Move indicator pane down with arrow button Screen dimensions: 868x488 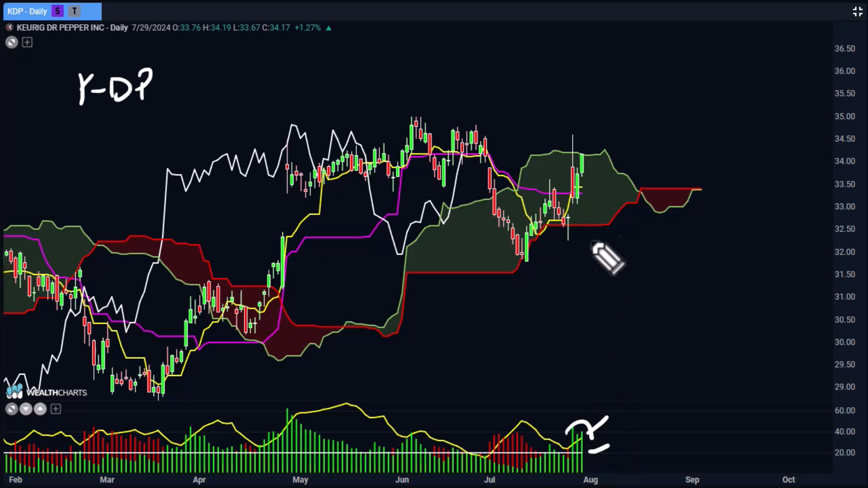click(26, 409)
